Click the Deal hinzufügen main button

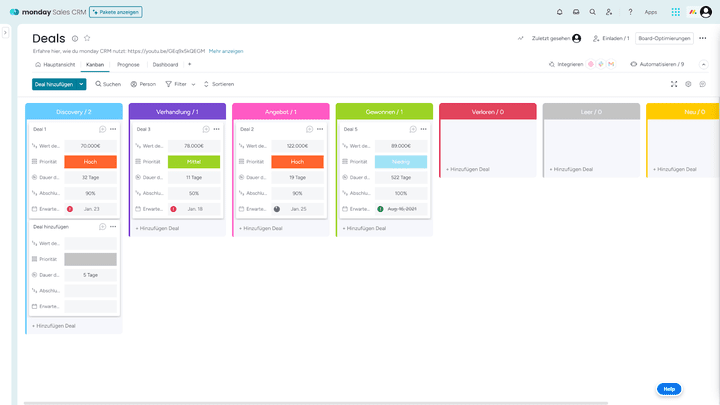[54, 84]
